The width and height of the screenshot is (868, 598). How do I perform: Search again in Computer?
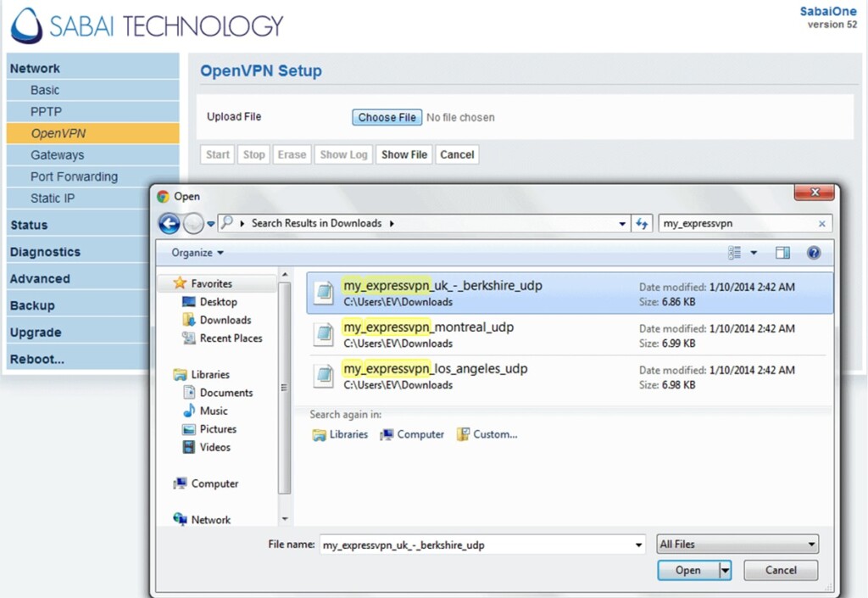point(412,434)
